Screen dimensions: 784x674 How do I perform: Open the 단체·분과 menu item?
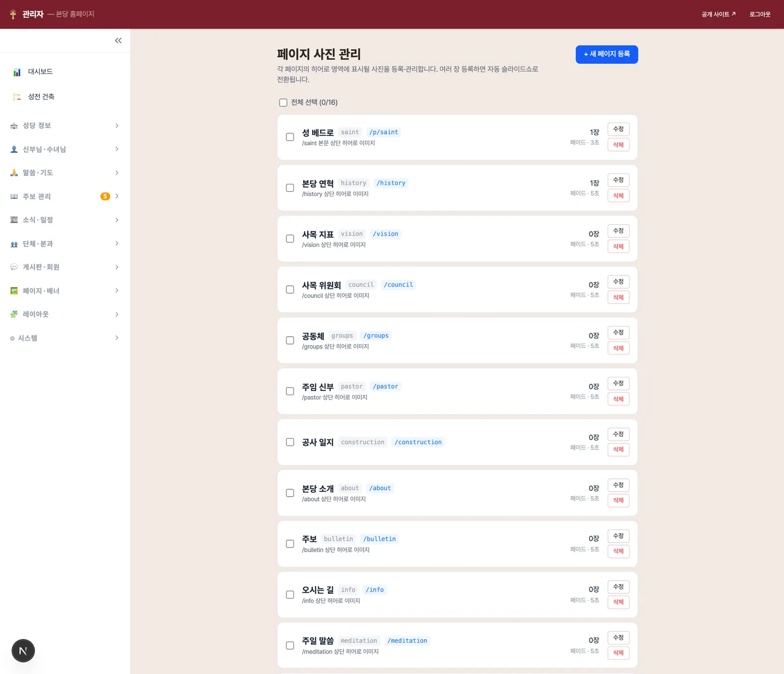click(x=65, y=244)
